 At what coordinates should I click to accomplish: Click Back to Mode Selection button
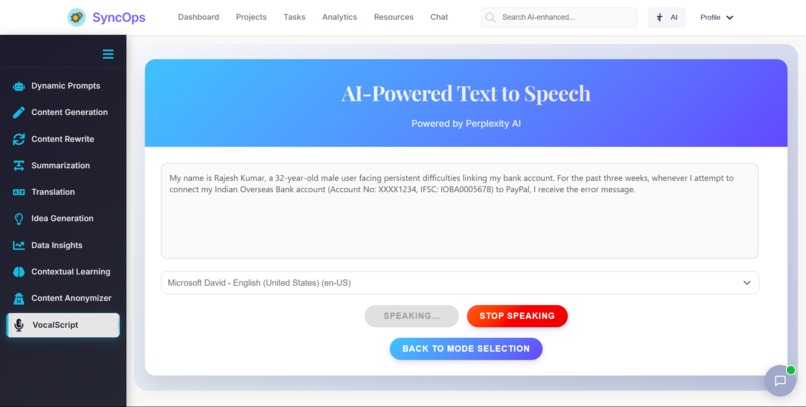click(x=466, y=349)
